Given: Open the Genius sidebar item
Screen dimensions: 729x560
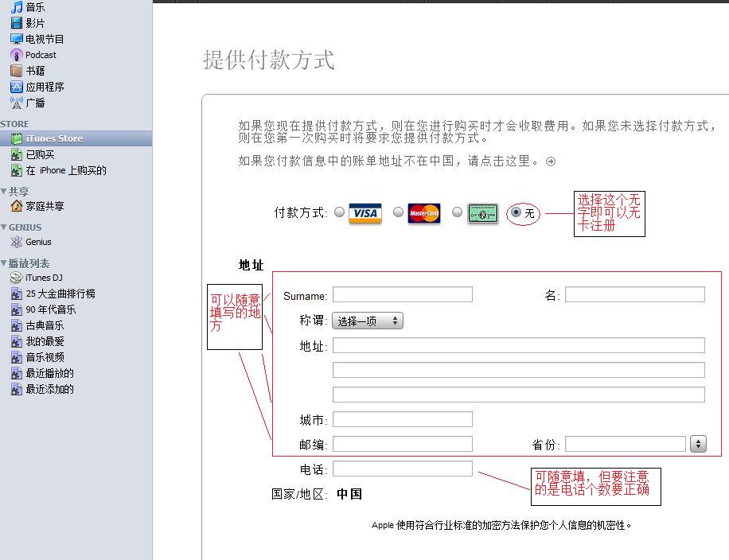Looking at the screenshot, I should [x=37, y=242].
